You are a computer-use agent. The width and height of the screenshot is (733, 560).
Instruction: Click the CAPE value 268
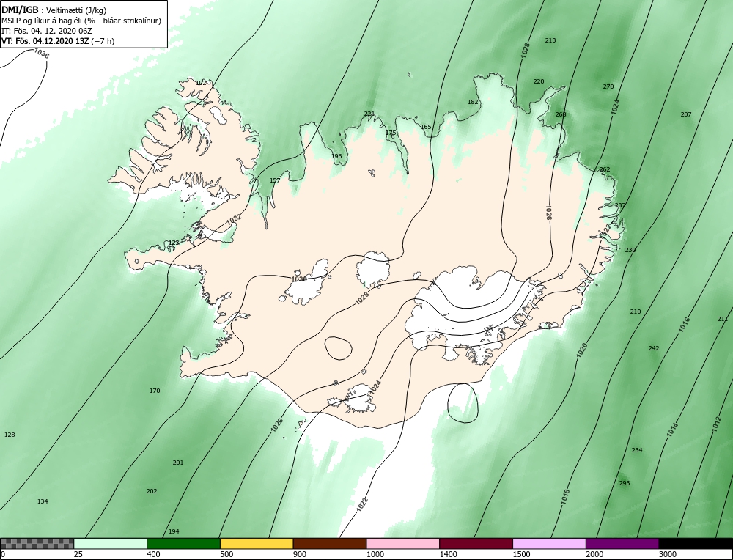pyautogui.click(x=561, y=114)
